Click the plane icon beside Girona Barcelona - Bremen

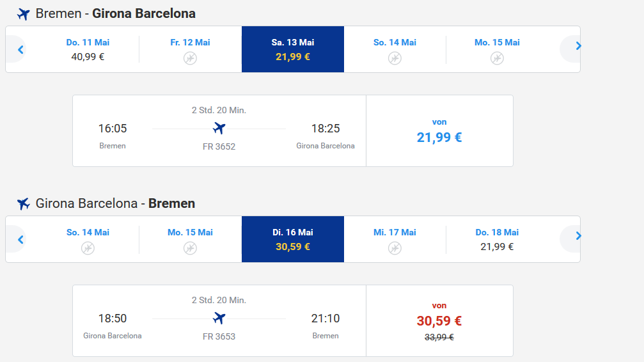(x=24, y=204)
